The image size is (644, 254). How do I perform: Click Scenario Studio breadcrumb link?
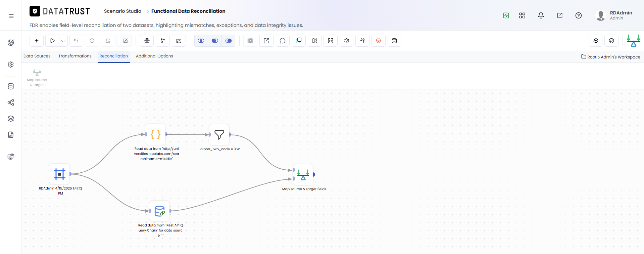pos(122,11)
